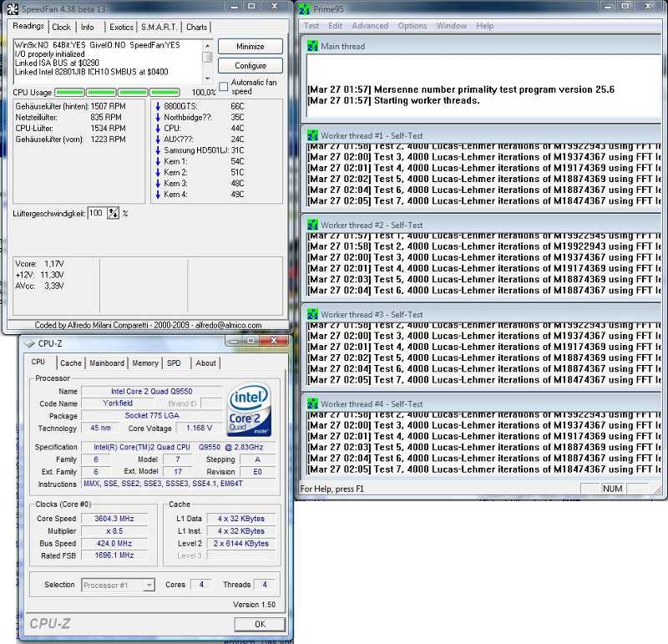Click the Level 2 cache 2 x 6144 KBytes value
This screenshot has height=644, width=668.
pos(241,544)
